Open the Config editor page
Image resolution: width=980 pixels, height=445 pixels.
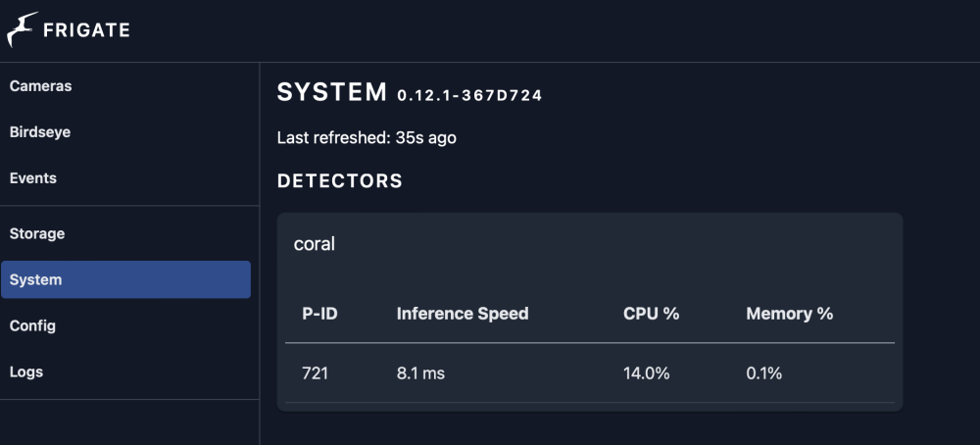point(32,325)
